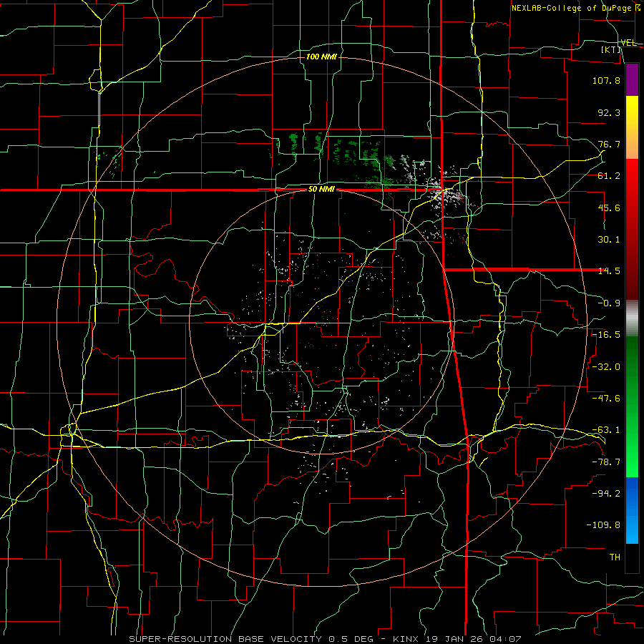
Task: Select the -94.2 velocity scale value
Action: tap(606, 493)
